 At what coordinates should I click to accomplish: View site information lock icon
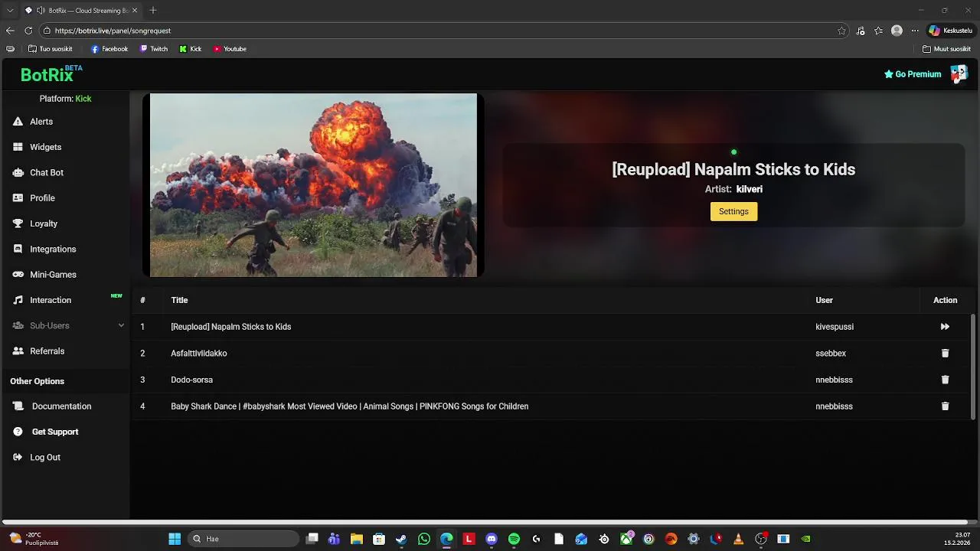47,31
